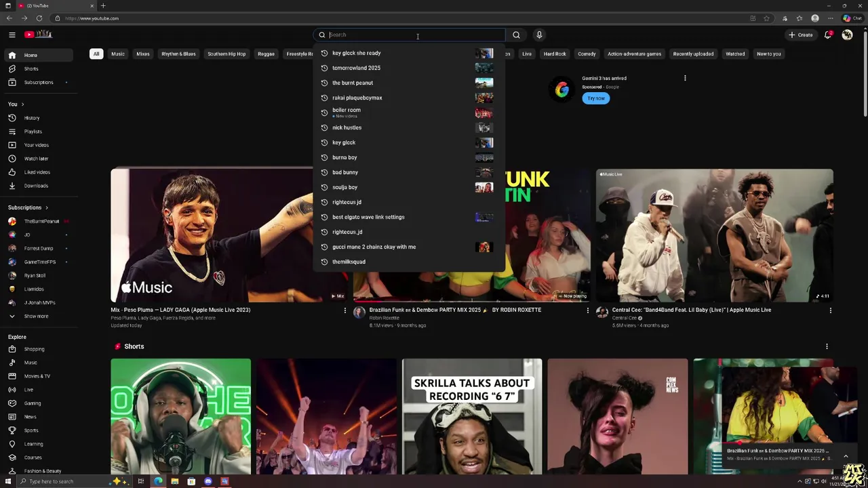Open the Robin Roxette channel link
This screenshot has width=868, height=488.
(x=384, y=318)
